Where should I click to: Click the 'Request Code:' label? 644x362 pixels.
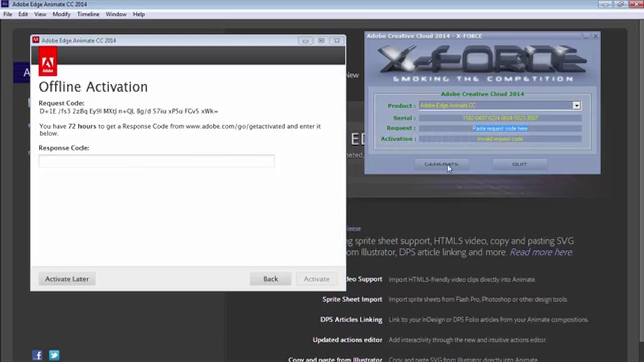pos(61,103)
